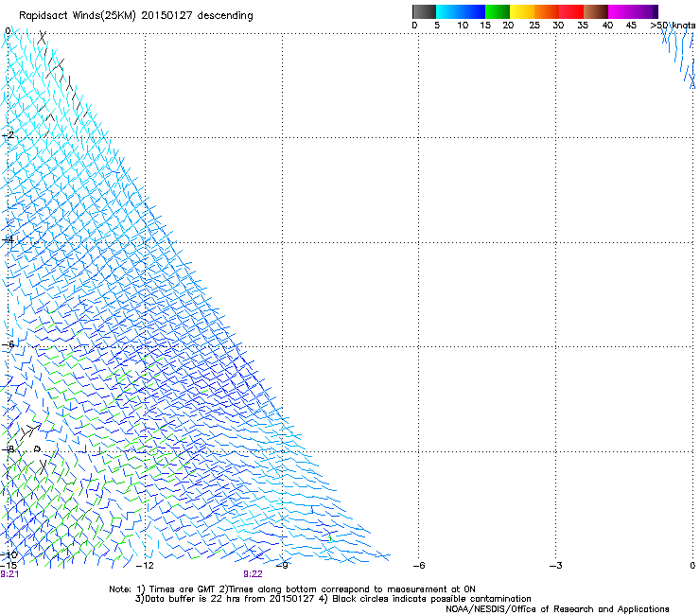This screenshot has width=700, height=615.
Task: Click the purple "9:21" swath time label
Action: pos(9,574)
